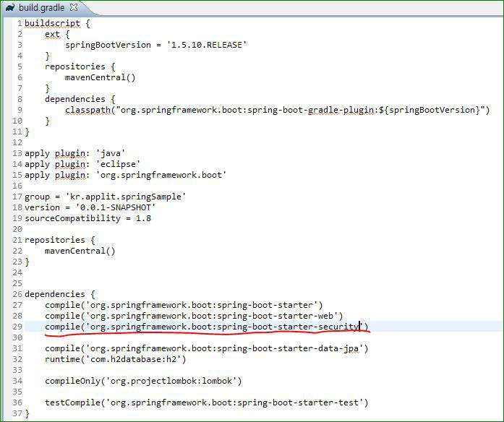This screenshot has width=504, height=422.
Task: Click the spring-boot-starter-security compile line
Action: click(x=206, y=327)
